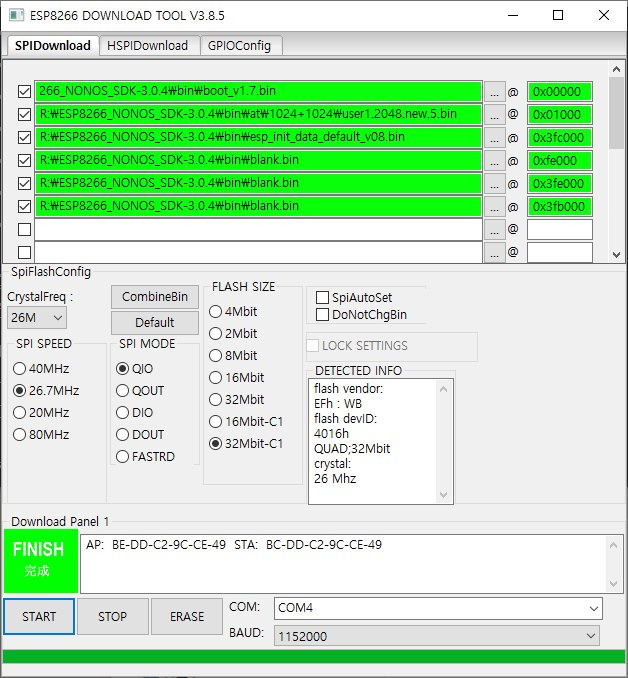
Task: Uncheck checkbox for blank.bin at 0xfe000
Action: point(24,160)
